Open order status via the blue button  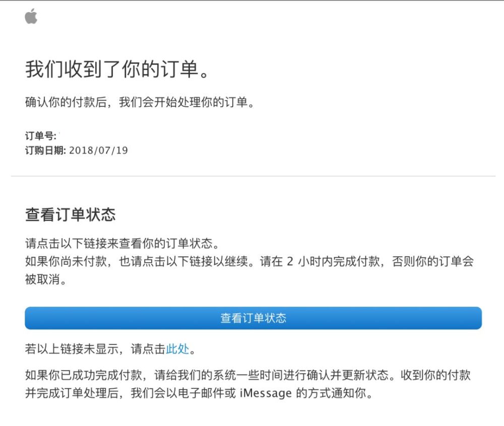click(x=251, y=318)
